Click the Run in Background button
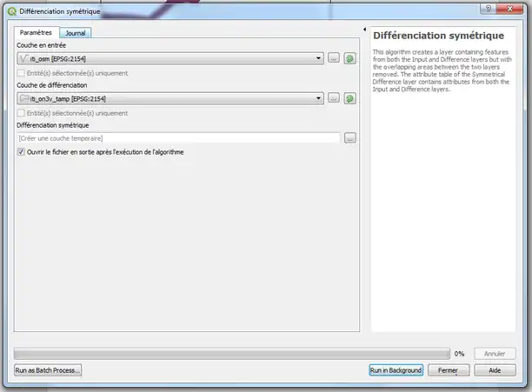Screen dimensions: 532x392 tap(396, 370)
